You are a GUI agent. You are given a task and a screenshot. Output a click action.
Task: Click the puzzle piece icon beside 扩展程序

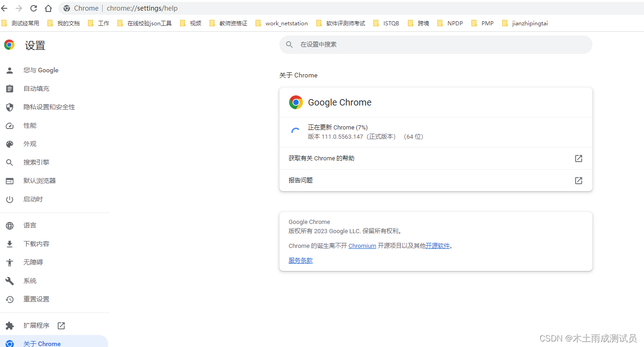click(10, 325)
